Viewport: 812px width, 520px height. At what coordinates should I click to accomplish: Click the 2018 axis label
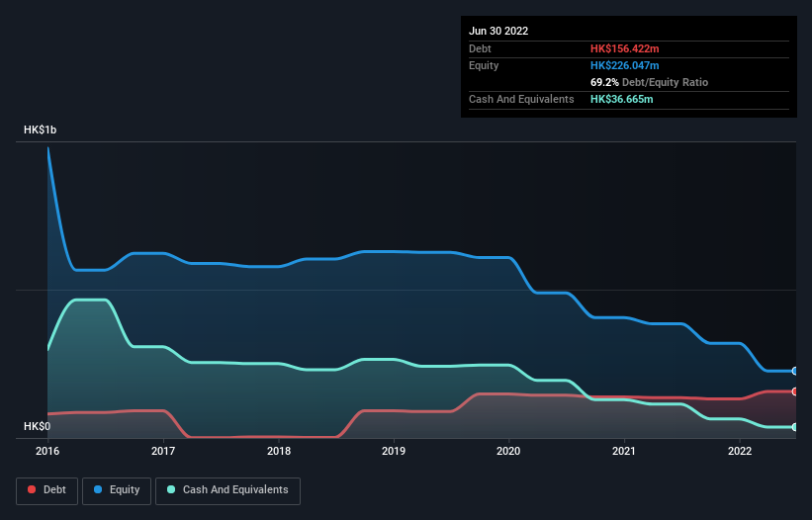279,451
